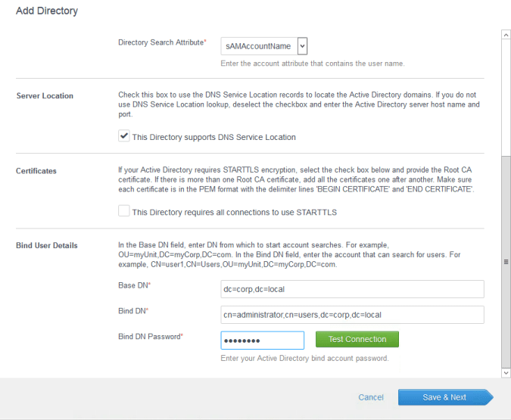The width and height of the screenshot is (511, 420).
Task: Enable the STARTTLS connections checkbox
Action: (x=124, y=212)
